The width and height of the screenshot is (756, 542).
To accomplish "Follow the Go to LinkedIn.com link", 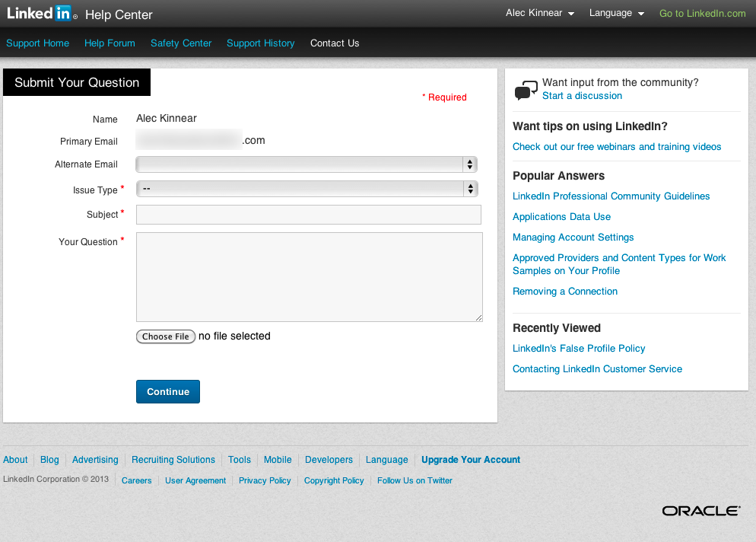I will [x=702, y=14].
